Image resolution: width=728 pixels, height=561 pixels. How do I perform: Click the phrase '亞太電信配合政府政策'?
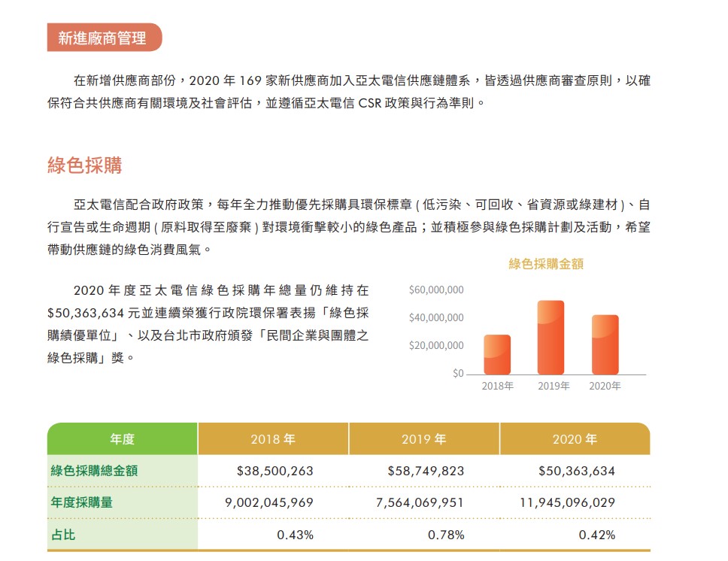click(138, 205)
